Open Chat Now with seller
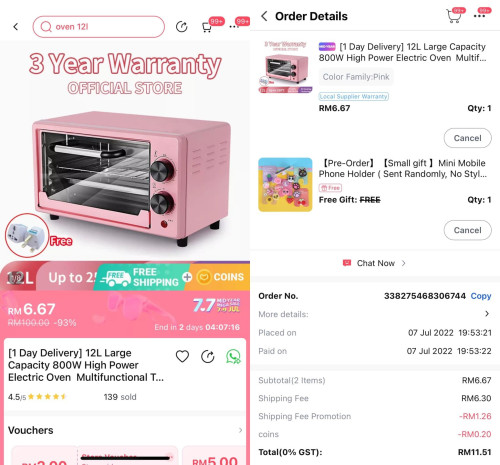The image size is (500, 465). pyautogui.click(x=374, y=263)
